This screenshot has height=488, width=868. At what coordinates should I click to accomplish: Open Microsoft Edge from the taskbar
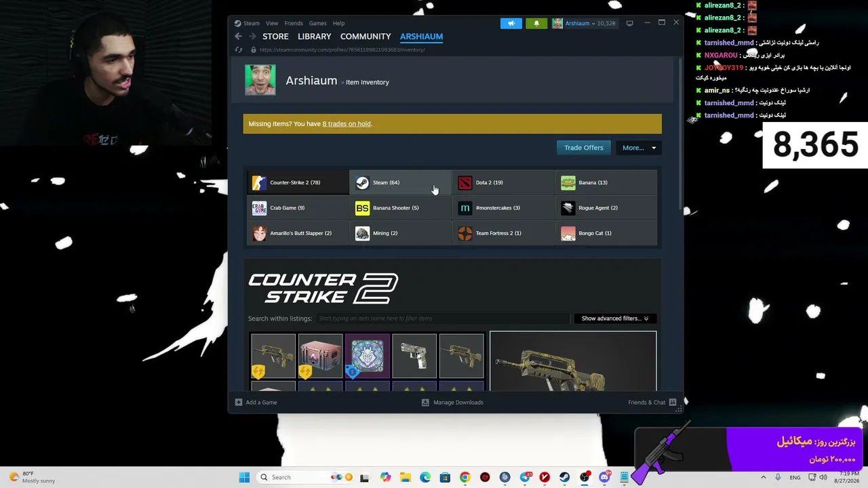tap(425, 477)
